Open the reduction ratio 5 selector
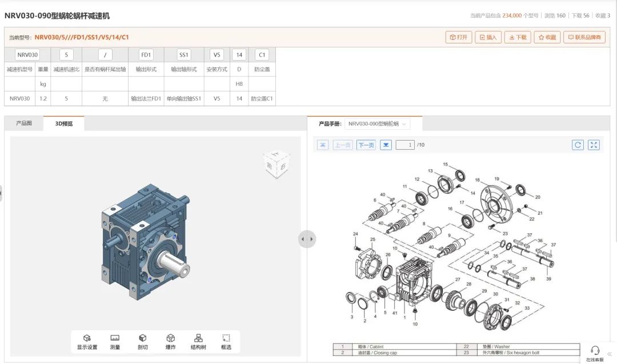 tap(66, 55)
